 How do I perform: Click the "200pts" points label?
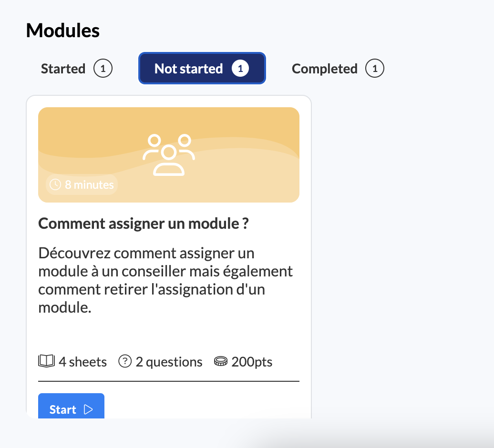[252, 362]
